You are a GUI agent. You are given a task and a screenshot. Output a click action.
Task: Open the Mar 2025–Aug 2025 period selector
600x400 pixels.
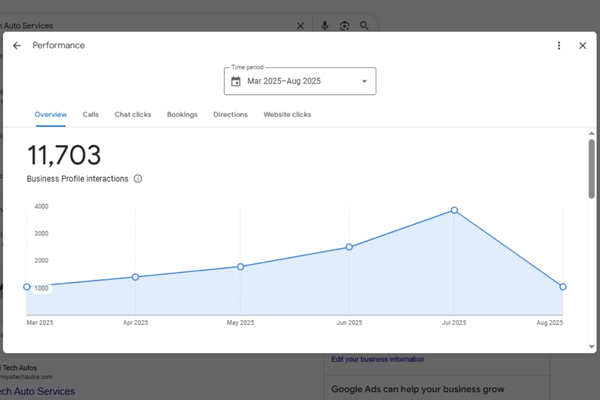click(x=300, y=82)
